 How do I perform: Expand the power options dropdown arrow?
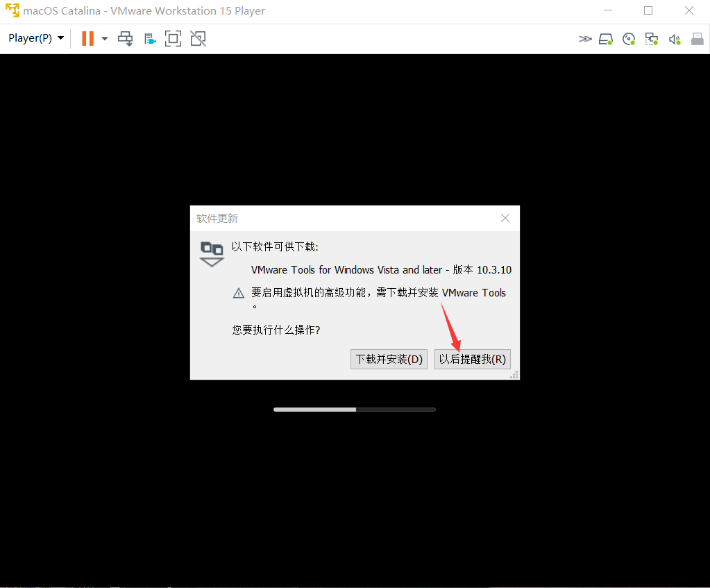(x=105, y=38)
